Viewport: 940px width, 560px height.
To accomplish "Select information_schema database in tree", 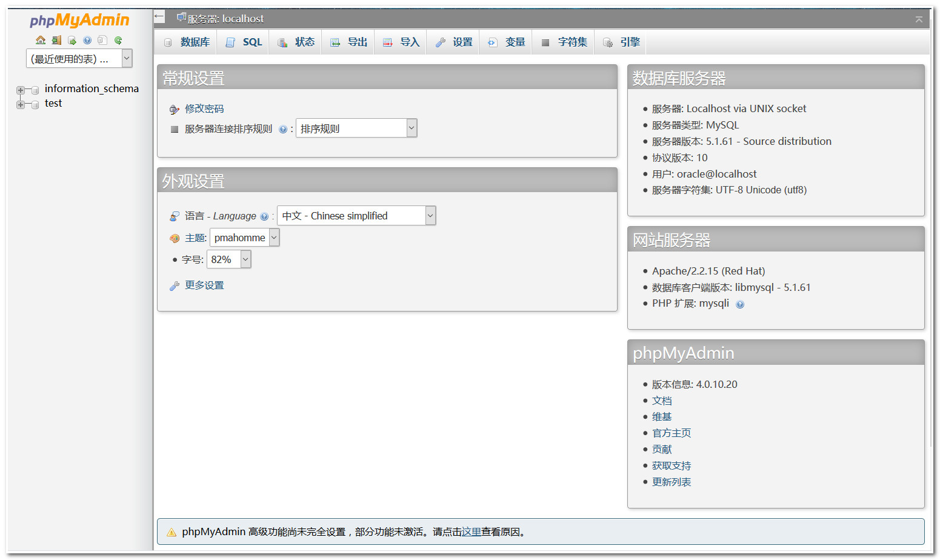I will pos(92,88).
